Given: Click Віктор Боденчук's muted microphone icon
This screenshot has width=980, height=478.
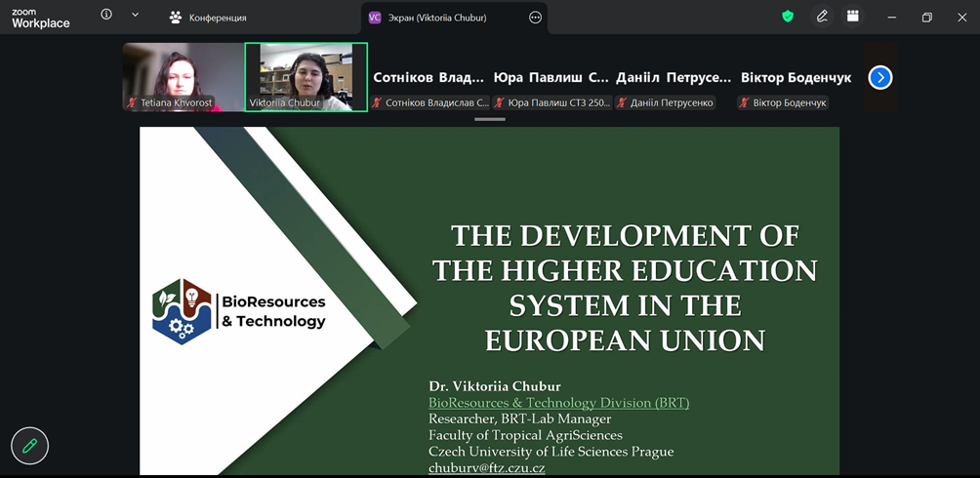Looking at the screenshot, I should 745,103.
